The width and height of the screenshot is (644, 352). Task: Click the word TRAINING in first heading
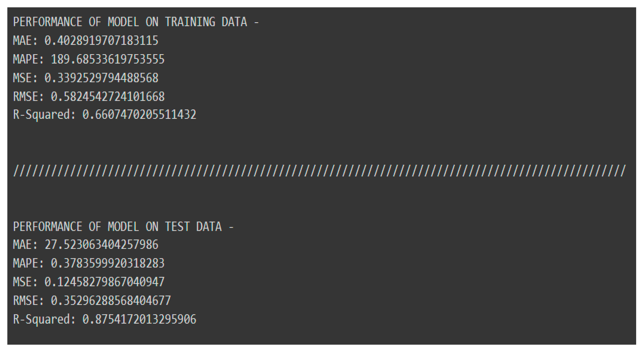point(190,22)
